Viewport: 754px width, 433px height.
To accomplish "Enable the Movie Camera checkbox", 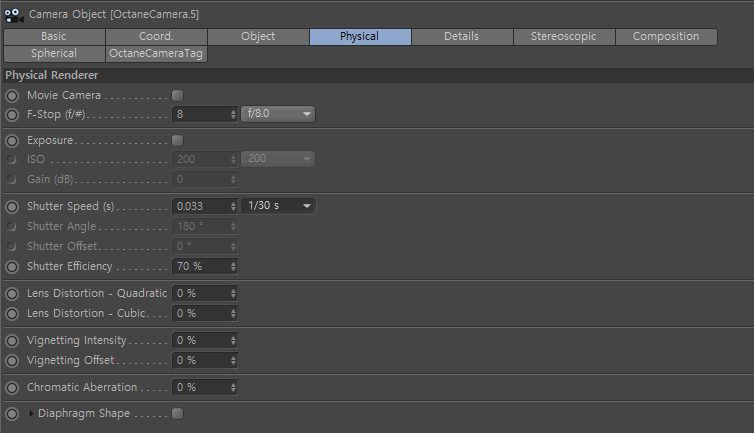I will (177, 95).
